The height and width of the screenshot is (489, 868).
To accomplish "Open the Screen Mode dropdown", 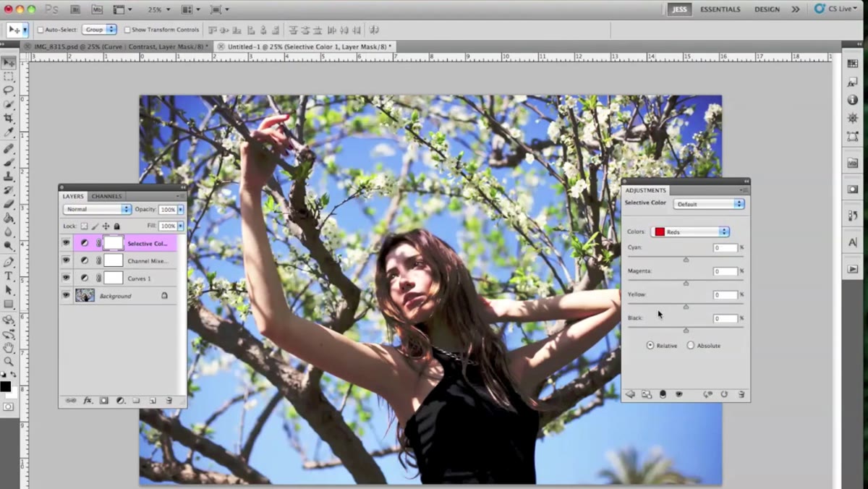I will 219,9.
